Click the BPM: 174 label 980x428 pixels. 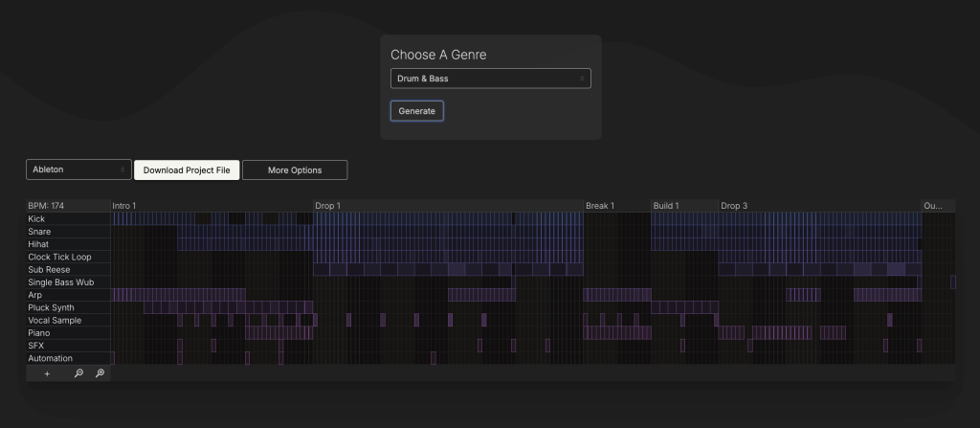point(47,206)
